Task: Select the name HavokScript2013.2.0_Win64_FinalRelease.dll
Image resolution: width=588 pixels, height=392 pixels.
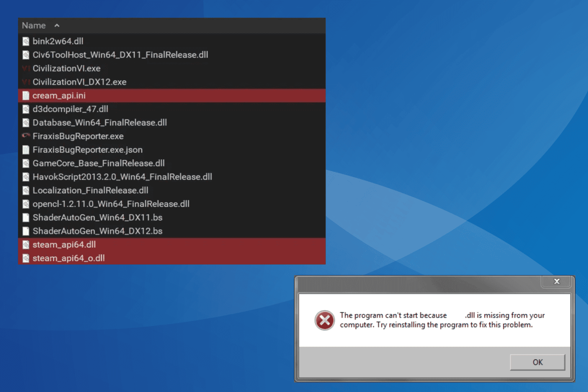Action: click(122, 177)
